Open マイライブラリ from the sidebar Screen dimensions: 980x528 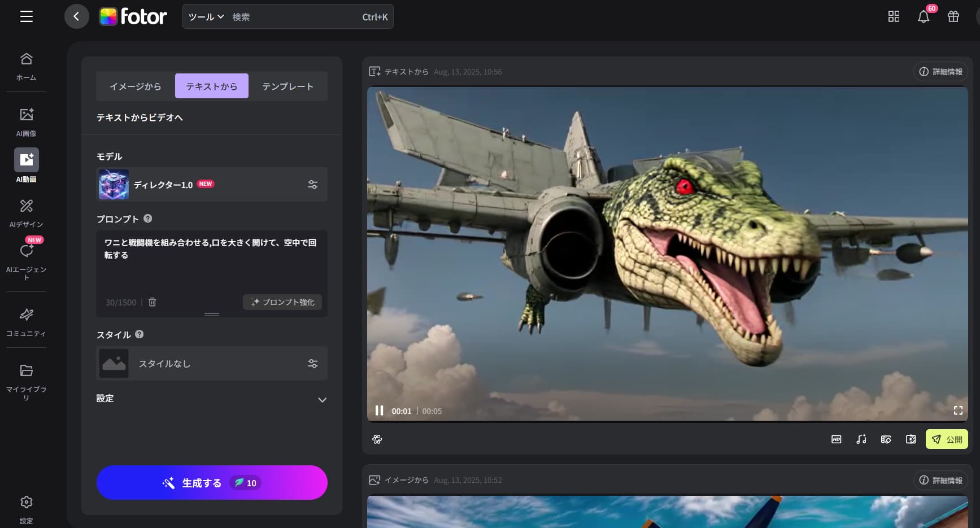point(26,370)
